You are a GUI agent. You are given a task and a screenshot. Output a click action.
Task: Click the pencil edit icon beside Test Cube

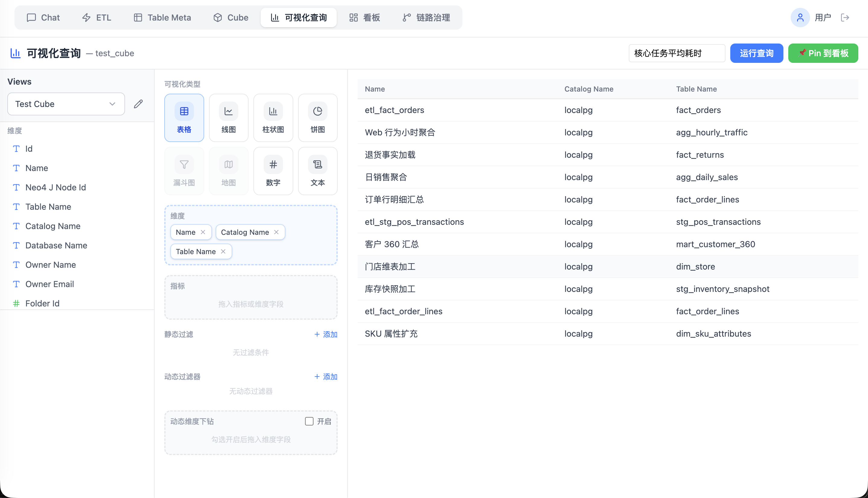pyautogui.click(x=138, y=104)
